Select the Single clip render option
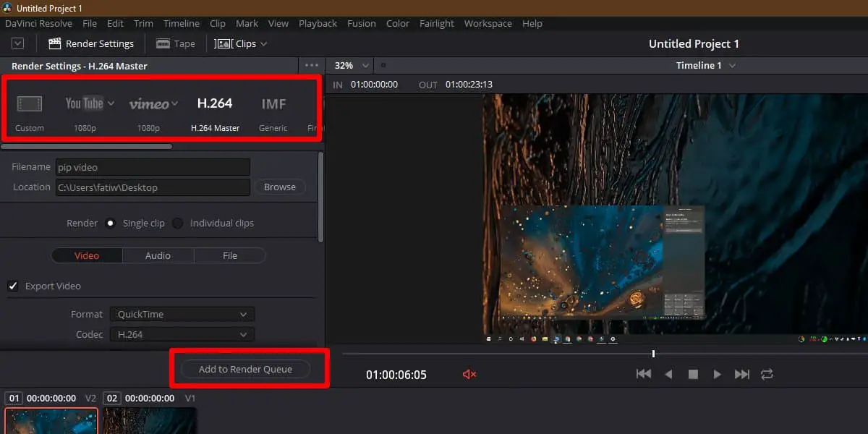 (x=110, y=223)
